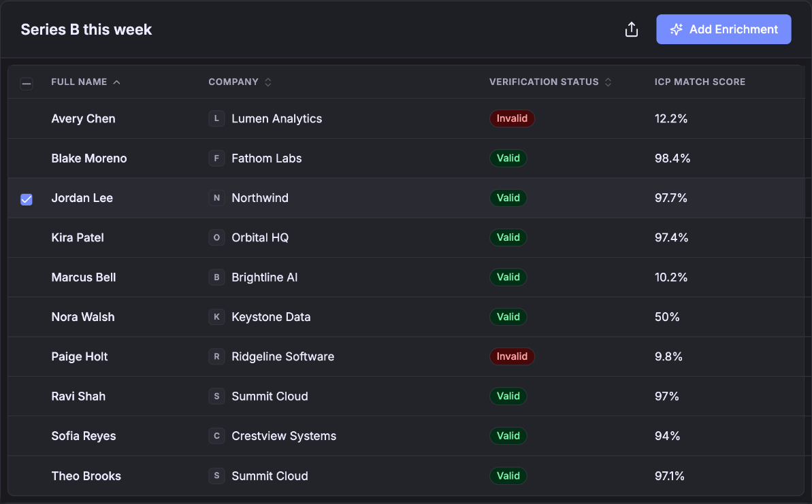The width and height of the screenshot is (812, 504).
Task: Click the Orbital HQ O avatar icon
Action: [216, 237]
